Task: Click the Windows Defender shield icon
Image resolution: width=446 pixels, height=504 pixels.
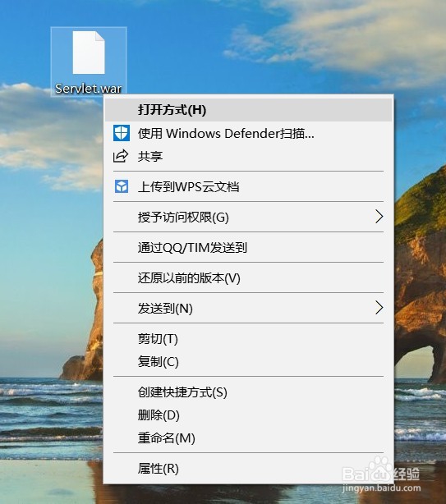Action: [122, 133]
